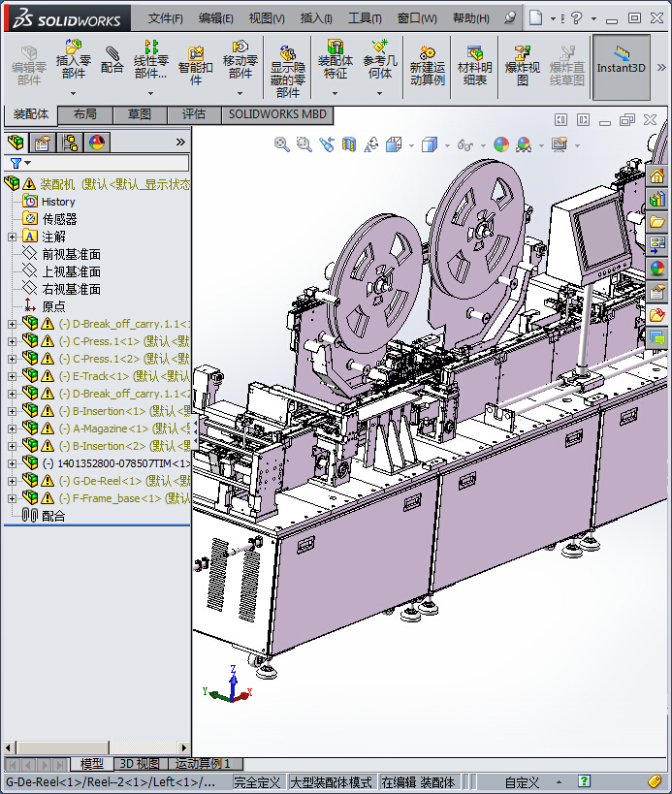The width and height of the screenshot is (672, 794).
Task: Select History item in feature tree
Action: 58,202
